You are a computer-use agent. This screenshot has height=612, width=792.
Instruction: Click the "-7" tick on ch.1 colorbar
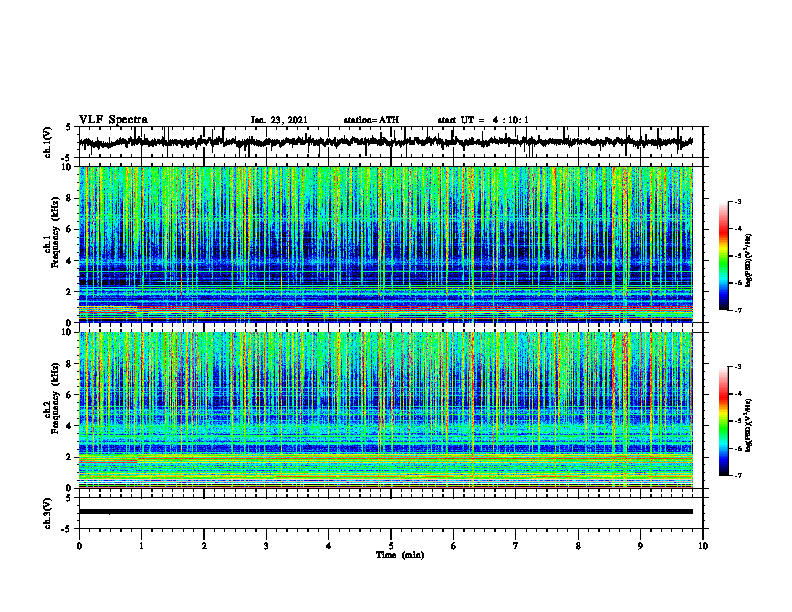click(x=738, y=310)
